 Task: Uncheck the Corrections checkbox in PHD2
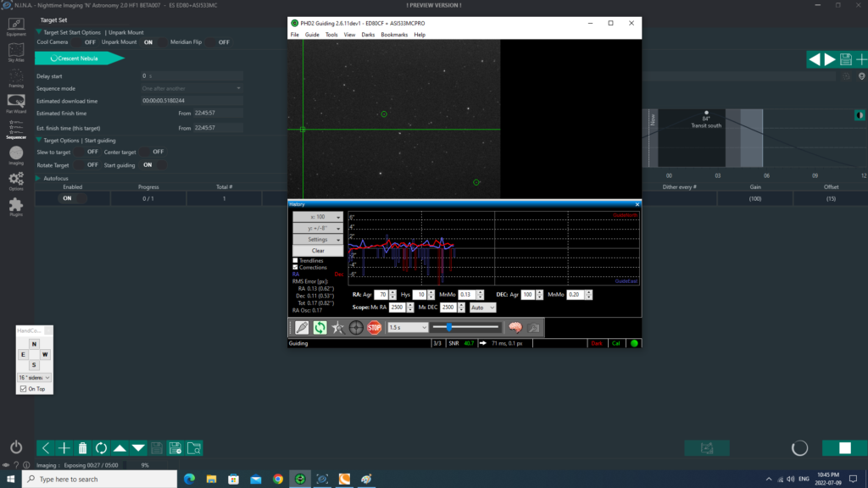[295, 267]
